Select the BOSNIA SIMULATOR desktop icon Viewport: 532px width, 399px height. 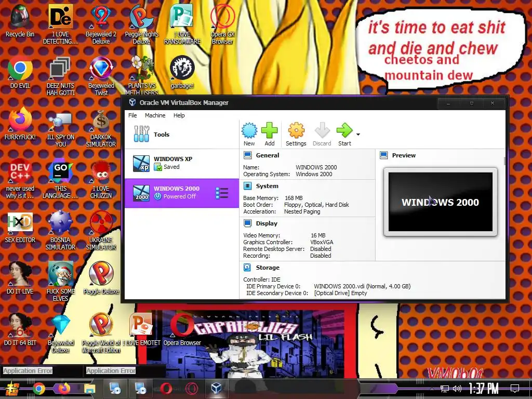[60, 230]
